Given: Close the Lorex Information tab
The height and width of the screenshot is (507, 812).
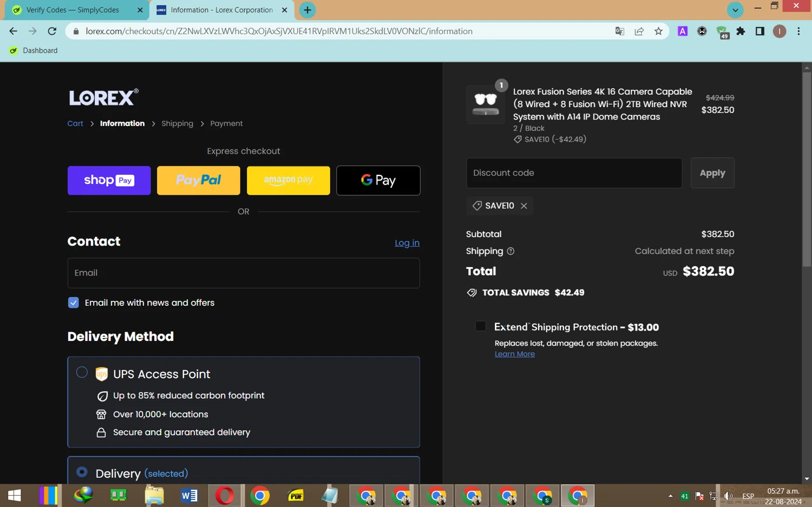Looking at the screenshot, I should pos(285,10).
